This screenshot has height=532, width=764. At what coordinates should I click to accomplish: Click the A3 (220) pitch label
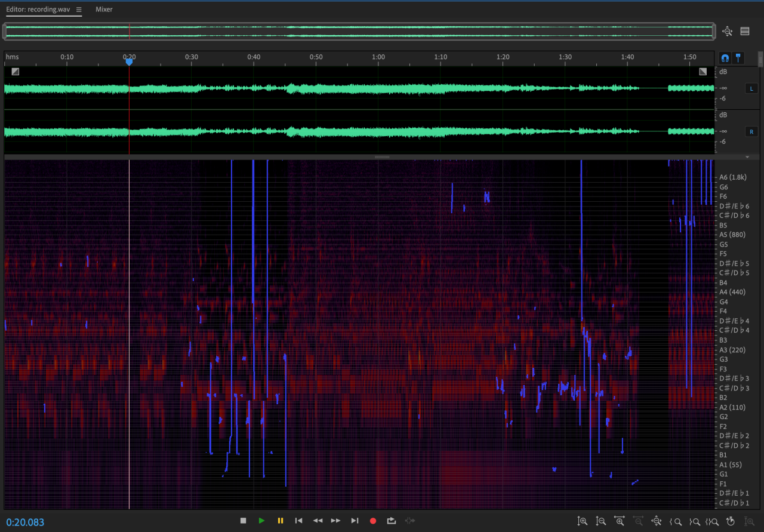pos(732,350)
